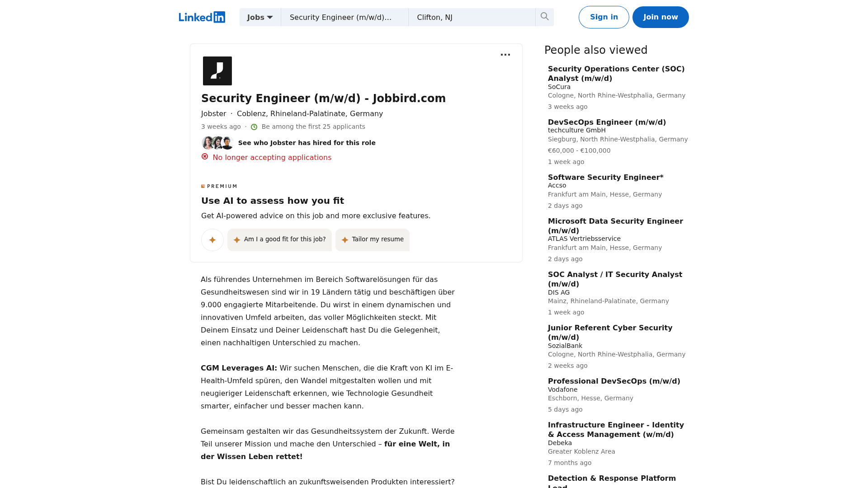Select the People also viewed heading
The width and height of the screenshot is (868, 488).
click(596, 50)
